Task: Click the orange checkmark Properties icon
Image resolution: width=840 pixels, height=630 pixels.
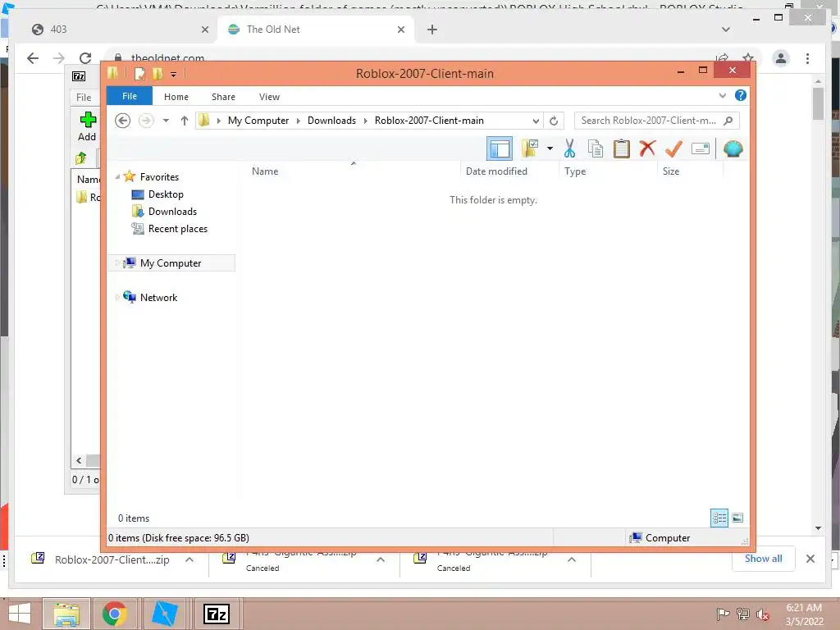Action: tap(674, 148)
